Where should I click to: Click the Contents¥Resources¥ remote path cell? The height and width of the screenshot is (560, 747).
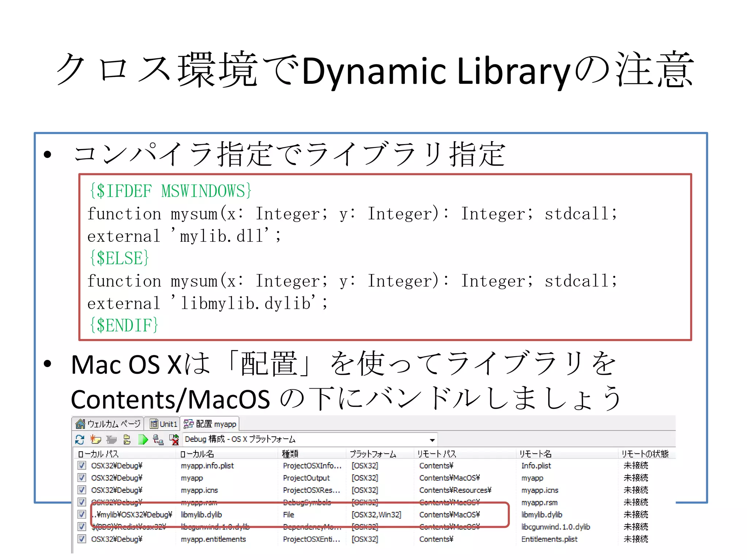(x=455, y=490)
